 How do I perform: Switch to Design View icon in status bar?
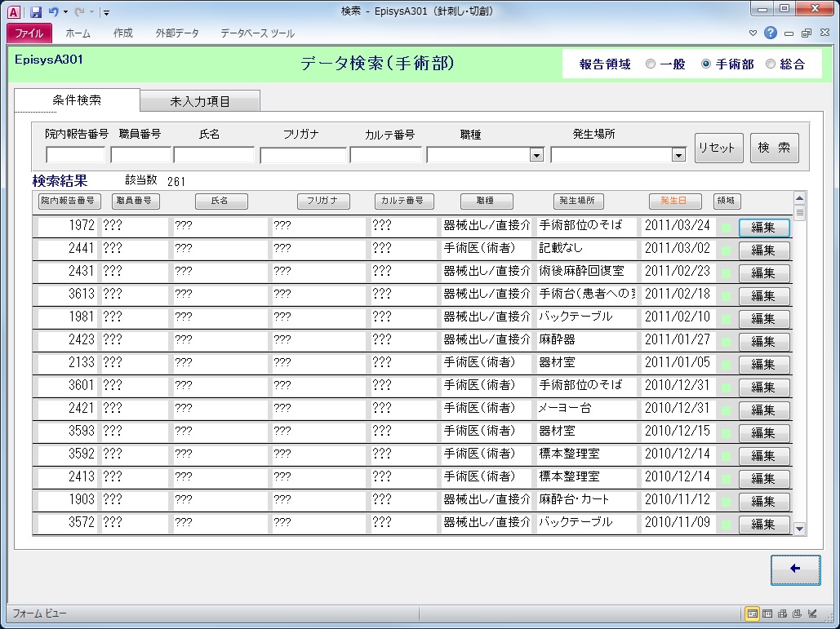click(x=812, y=613)
